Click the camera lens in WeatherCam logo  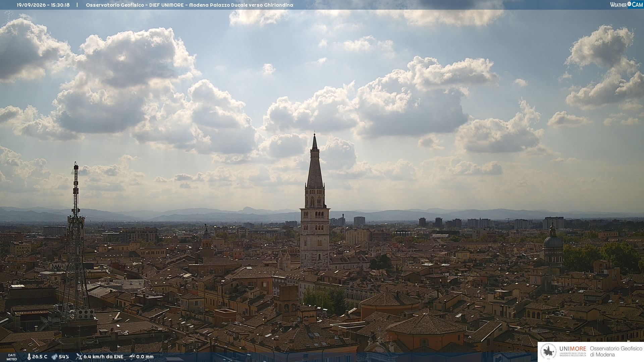pos(629,4)
